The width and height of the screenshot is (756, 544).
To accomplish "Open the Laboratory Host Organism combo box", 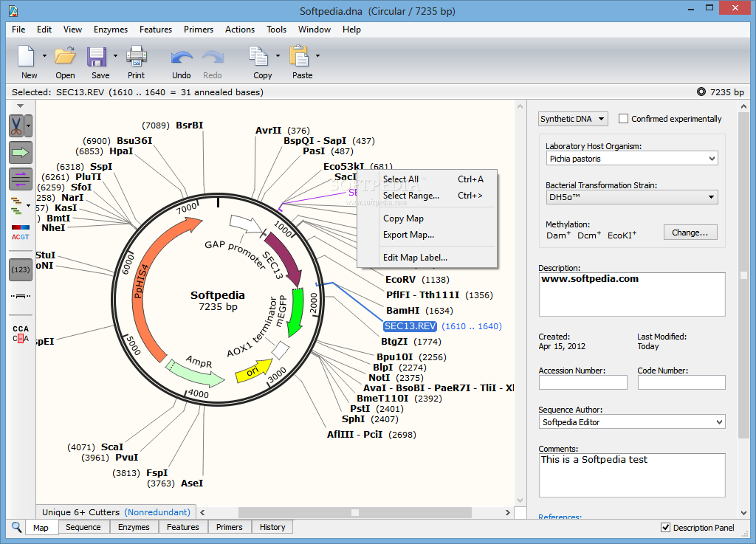I will tap(632, 159).
